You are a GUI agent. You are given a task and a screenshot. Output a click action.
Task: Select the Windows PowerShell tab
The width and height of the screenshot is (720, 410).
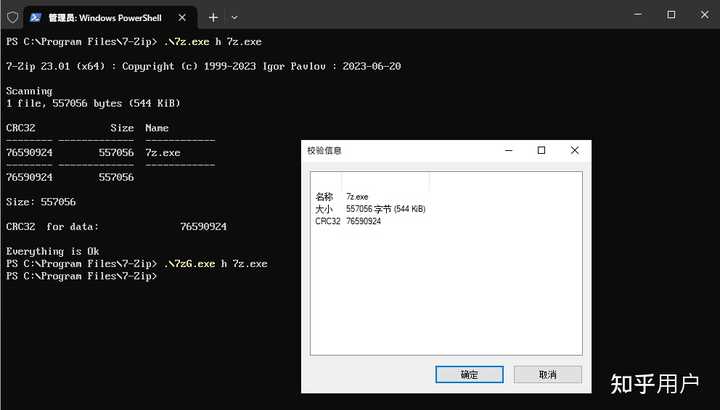click(110, 17)
